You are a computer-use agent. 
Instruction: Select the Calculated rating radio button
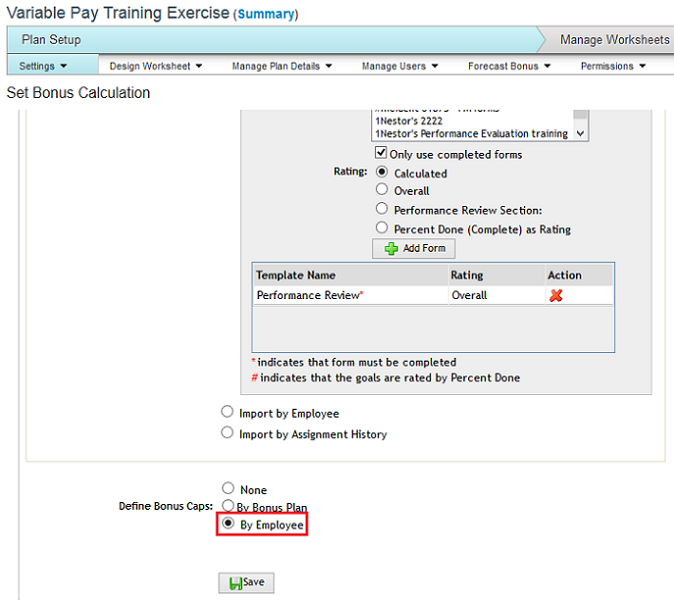coord(382,172)
